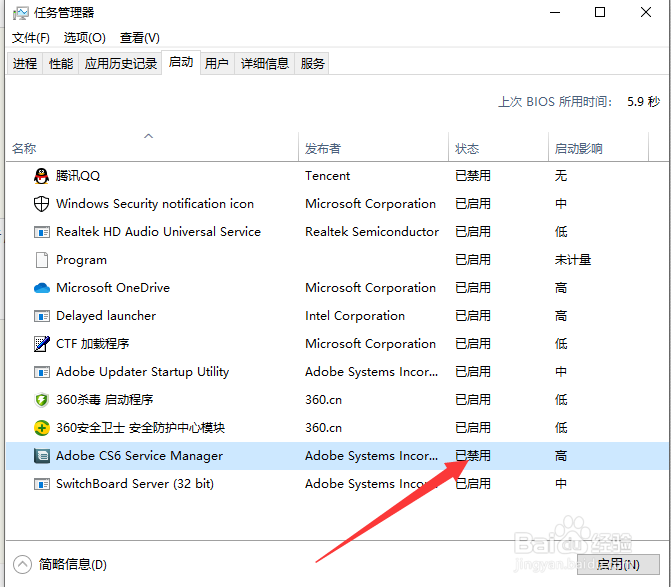Viewport: 671px width, 587px height.
Task: Click 已禁用 status in 腾讯QQ row
Action: click(473, 176)
